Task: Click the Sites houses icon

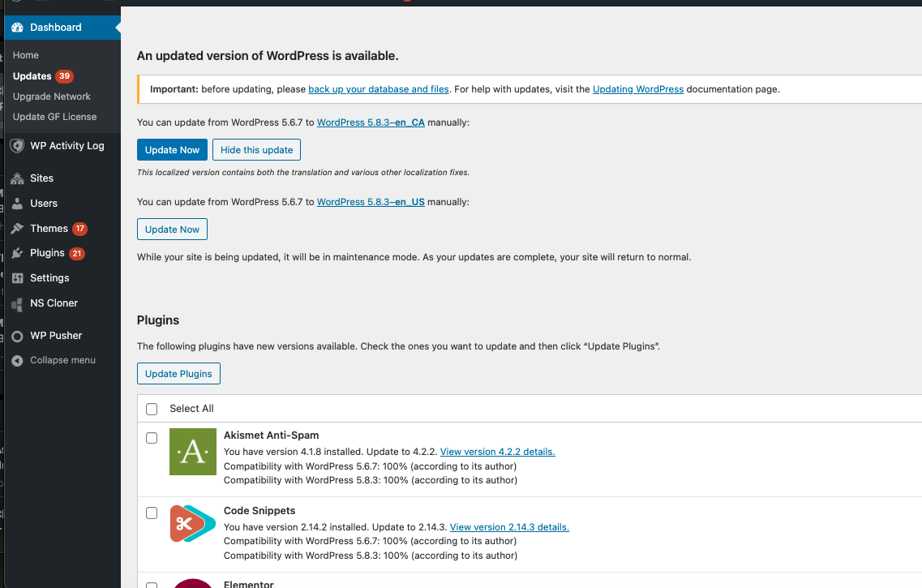Action: (18, 178)
